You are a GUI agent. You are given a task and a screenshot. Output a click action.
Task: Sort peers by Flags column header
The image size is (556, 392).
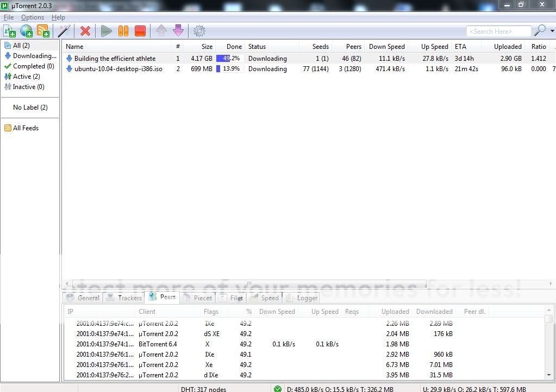214,312
